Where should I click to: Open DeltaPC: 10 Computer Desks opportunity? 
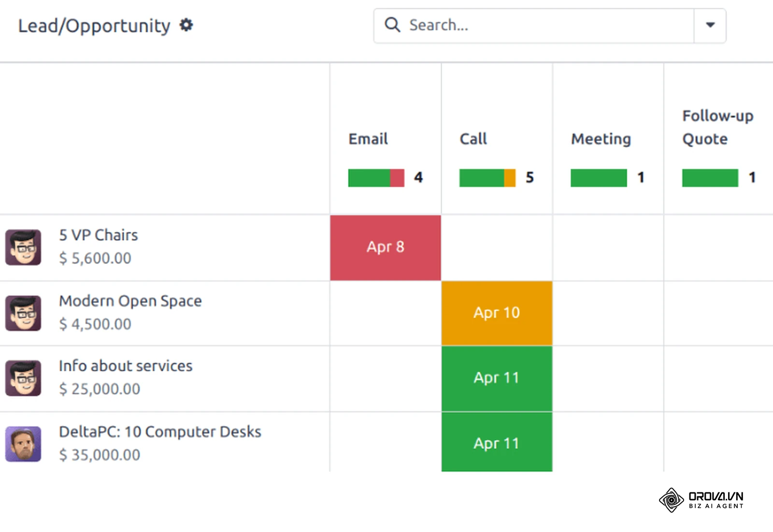160,432
